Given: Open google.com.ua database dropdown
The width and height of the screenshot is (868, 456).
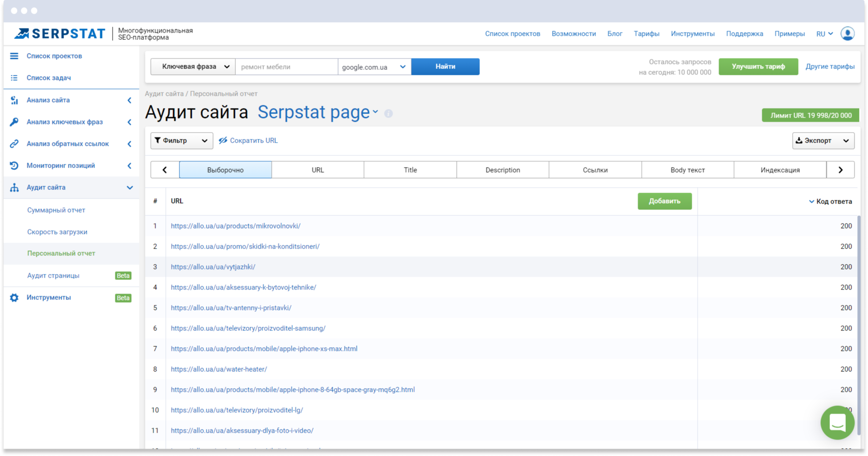Looking at the screenshot, I should 375,67.
